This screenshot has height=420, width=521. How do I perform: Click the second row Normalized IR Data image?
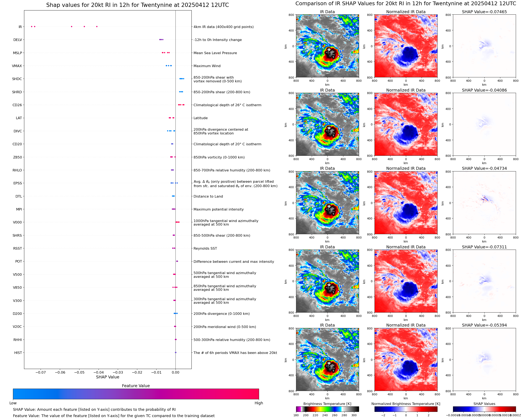406,124
